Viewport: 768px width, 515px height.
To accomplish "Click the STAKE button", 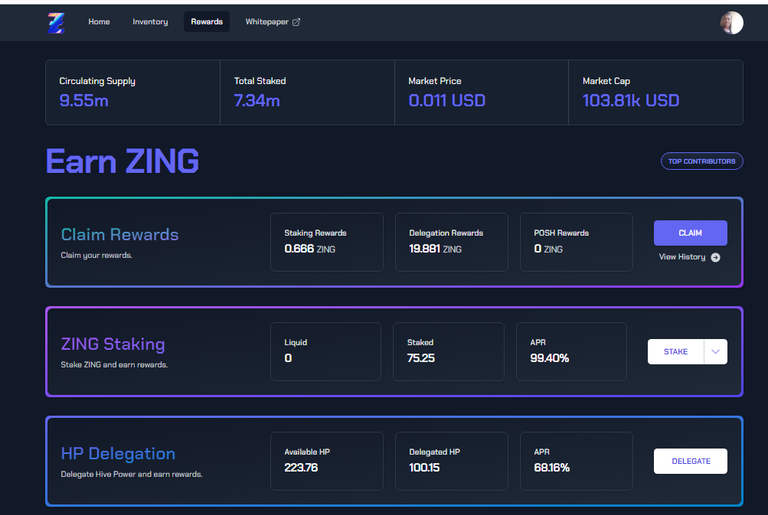I will 675,351.
